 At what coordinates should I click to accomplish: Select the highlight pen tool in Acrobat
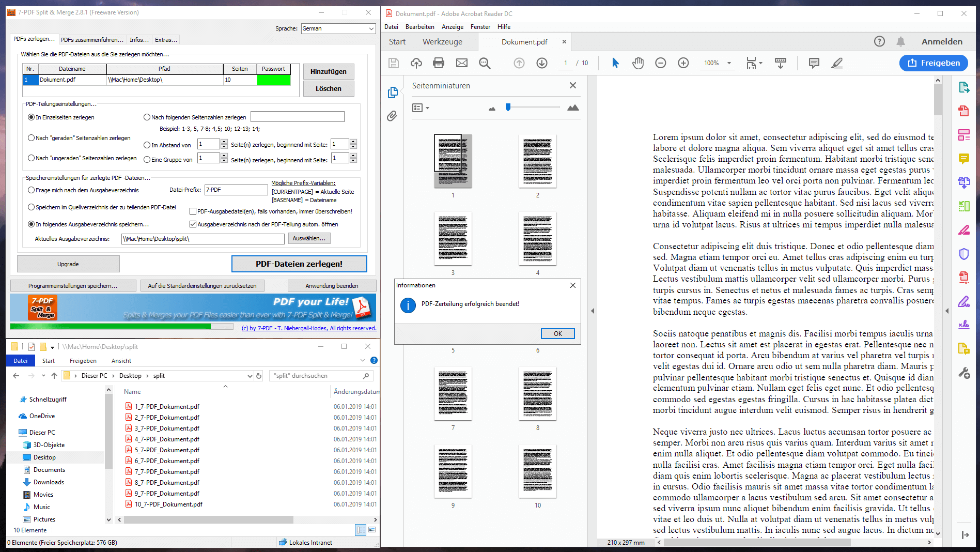click(837, 63)
